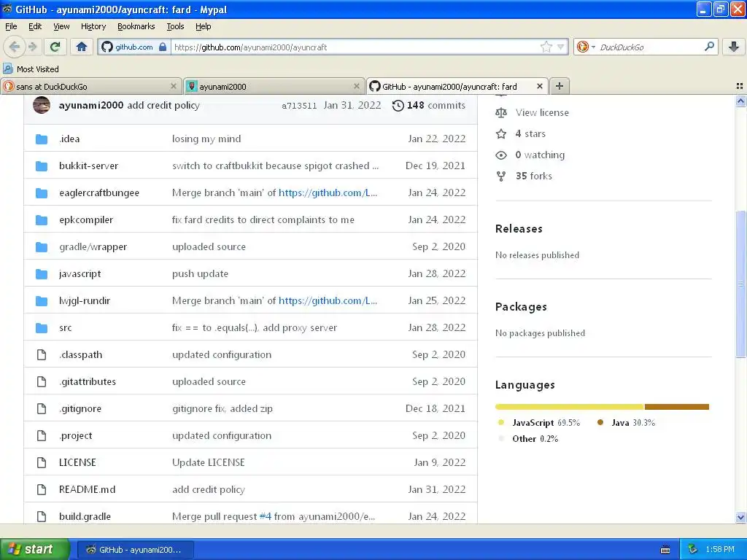The image size is (747, 560).
Task: Follow the github.com link in eaglercraftbungee row
Action: 328,192
